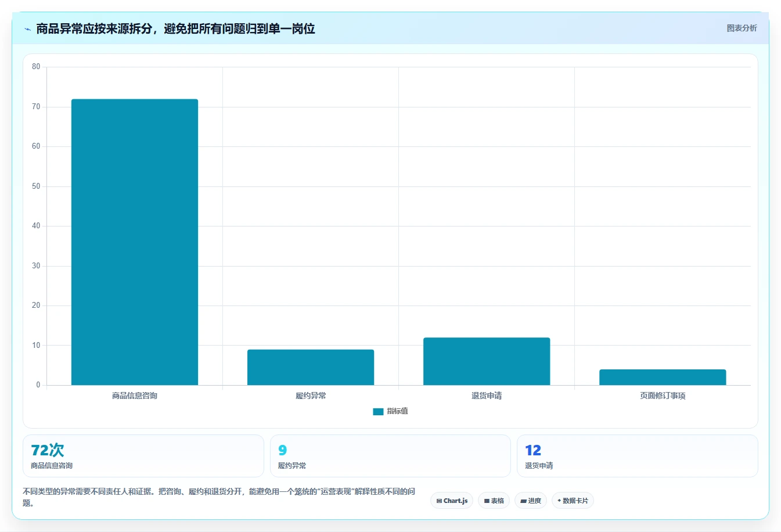The height and width of the screenshot is (532, 781).
Task: Click the lightning icon beside the title
Action: (x=27, y=29)
